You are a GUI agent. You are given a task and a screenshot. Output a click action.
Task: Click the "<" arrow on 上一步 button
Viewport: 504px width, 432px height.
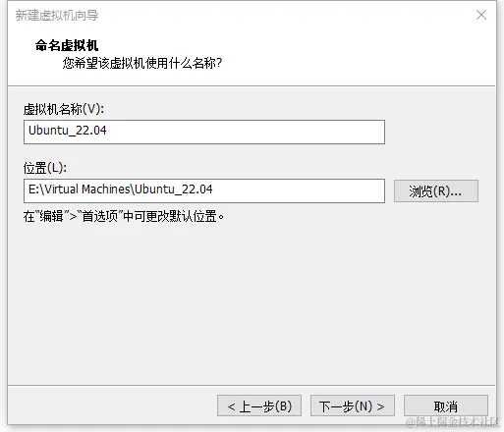point(232,406)
